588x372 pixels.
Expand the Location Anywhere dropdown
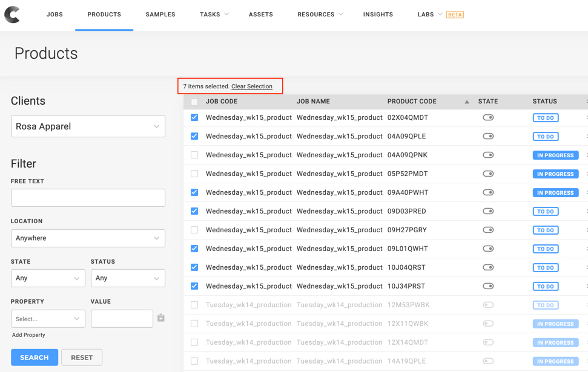(88, 238)
